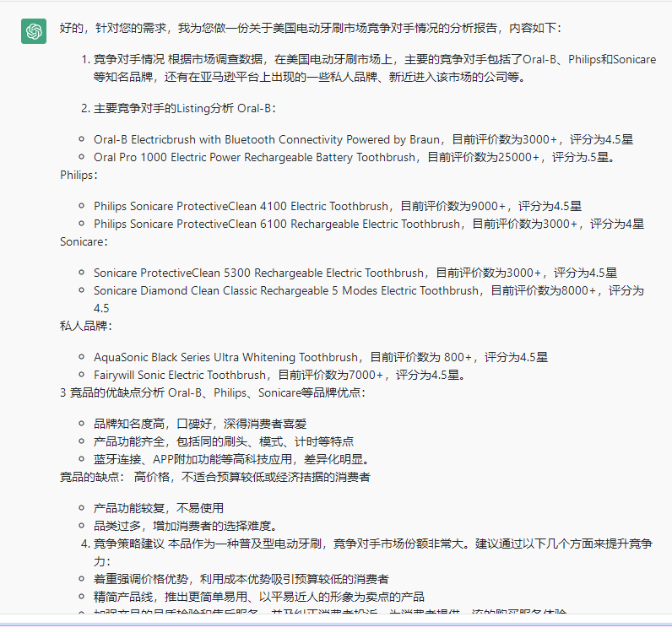Click the '私人品牌:' section label
The height and width of the screenshot is (633, 672).
click(86, 326)
